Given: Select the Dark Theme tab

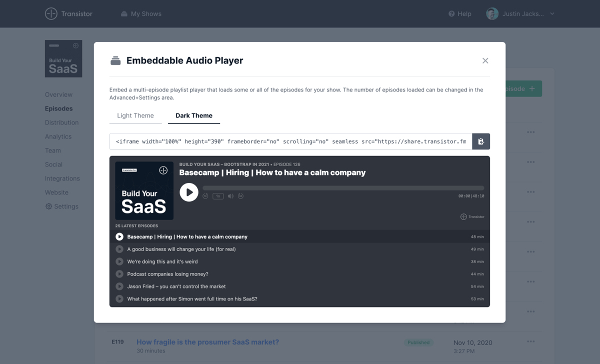Looking at the screenshot, I should click(194, 115).
